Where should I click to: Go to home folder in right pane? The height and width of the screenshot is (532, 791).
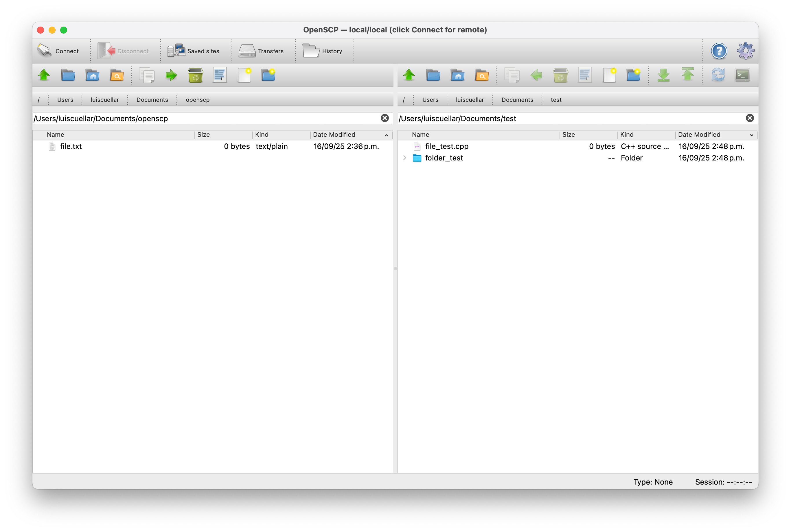[x=457, y=75]
